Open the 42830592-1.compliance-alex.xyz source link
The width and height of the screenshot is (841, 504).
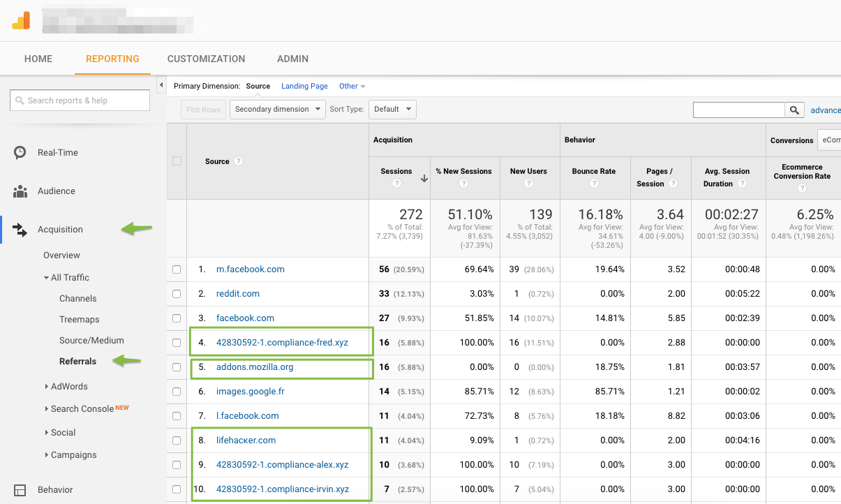pos(283,465)
